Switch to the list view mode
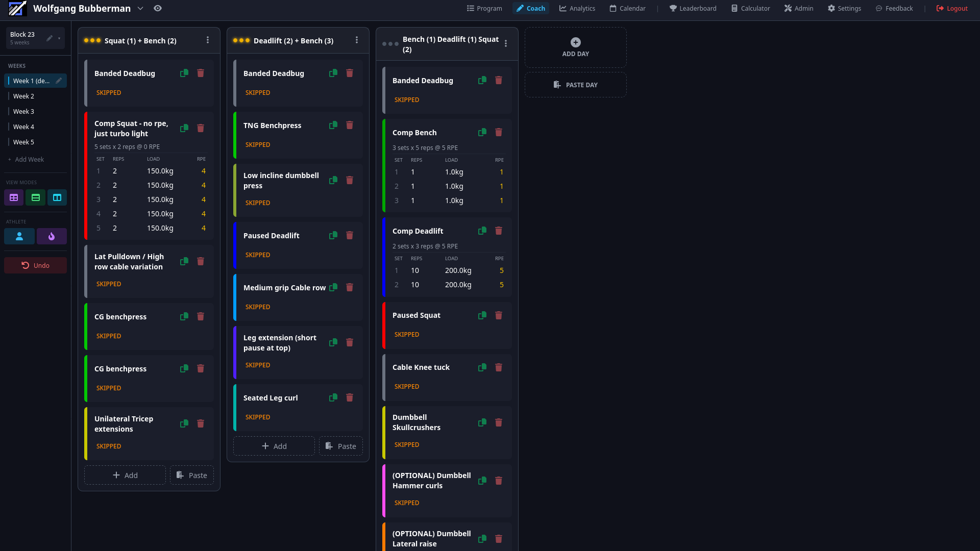Viewport: 980px width, 551px height. click(x=35, y=197)
